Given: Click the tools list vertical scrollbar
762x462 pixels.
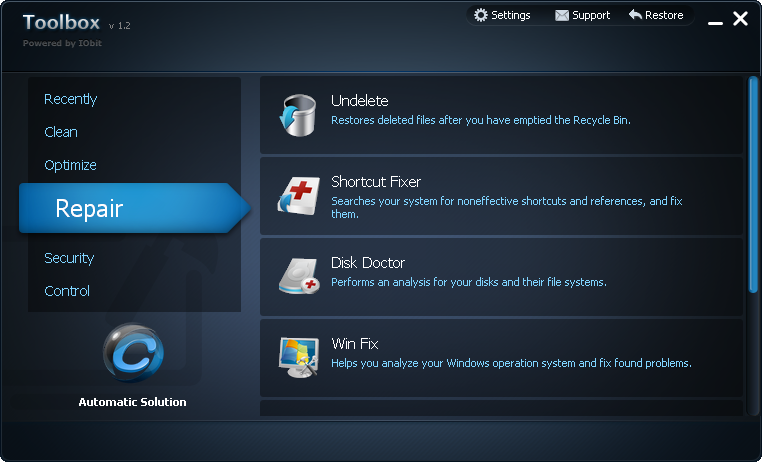Looking at the screenshot, I should (x=753, y=185).
